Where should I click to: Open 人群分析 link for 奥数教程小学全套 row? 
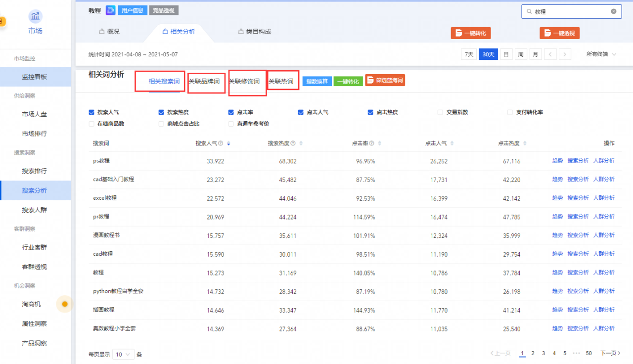[x=604, y=328]
